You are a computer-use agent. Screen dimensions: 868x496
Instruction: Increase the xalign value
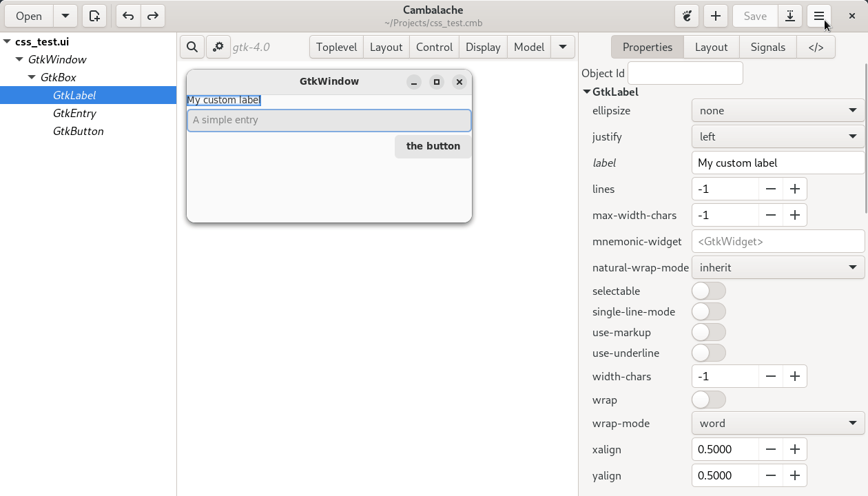point(795,449)
